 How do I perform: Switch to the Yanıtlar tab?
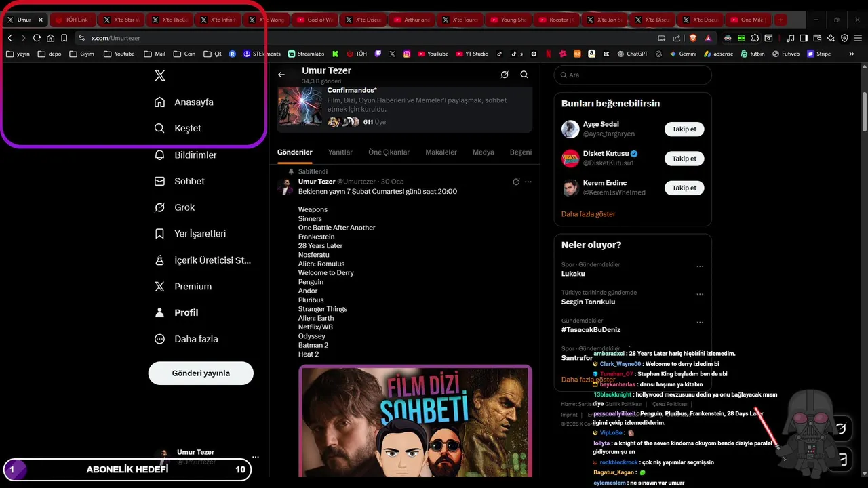[340, 152]
